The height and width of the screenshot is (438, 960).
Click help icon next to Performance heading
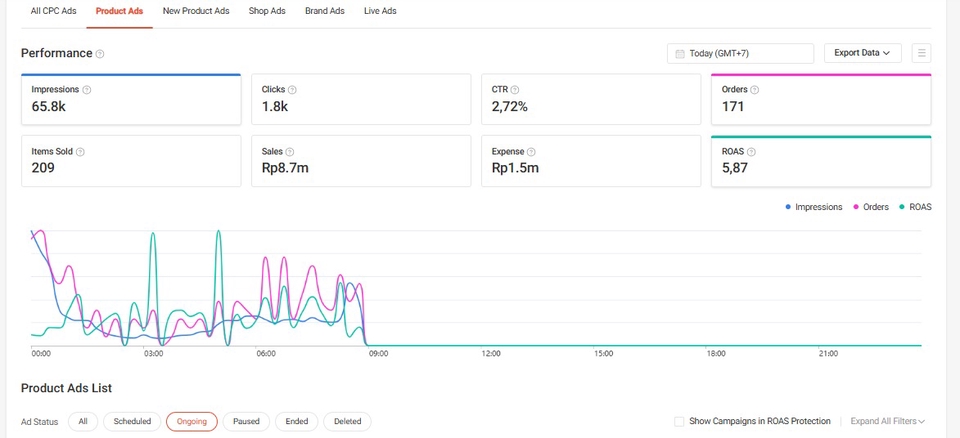[x=100, y=54]
